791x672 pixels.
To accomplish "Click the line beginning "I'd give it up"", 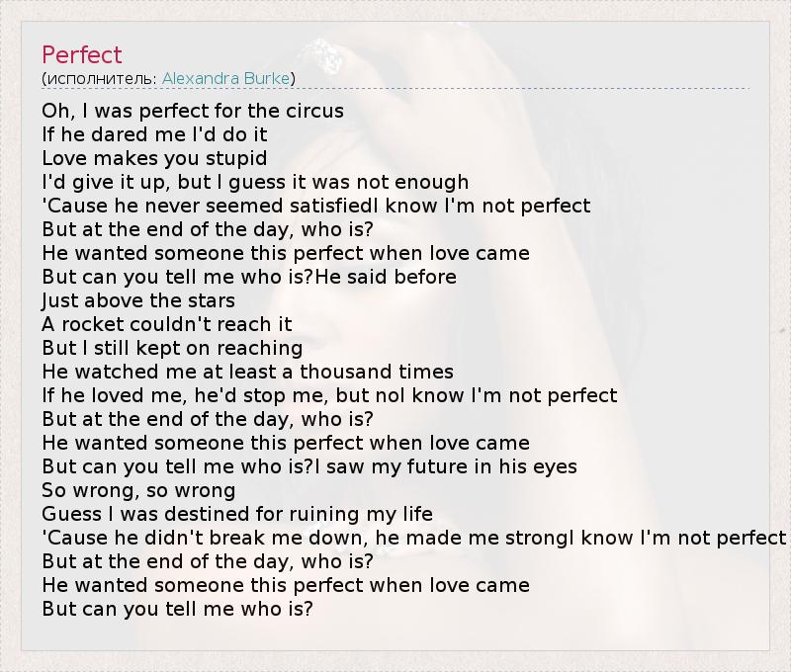I will click(255, 182).
